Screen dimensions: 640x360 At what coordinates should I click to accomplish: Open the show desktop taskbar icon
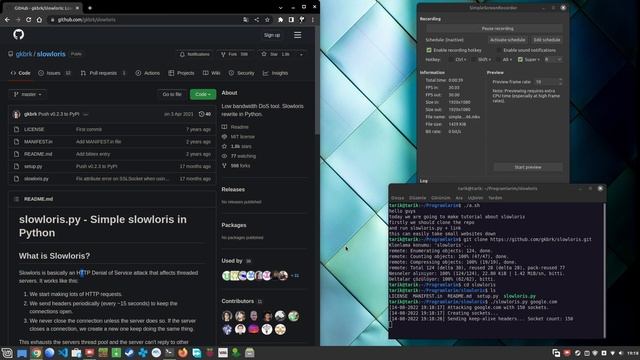click(22, 353)
